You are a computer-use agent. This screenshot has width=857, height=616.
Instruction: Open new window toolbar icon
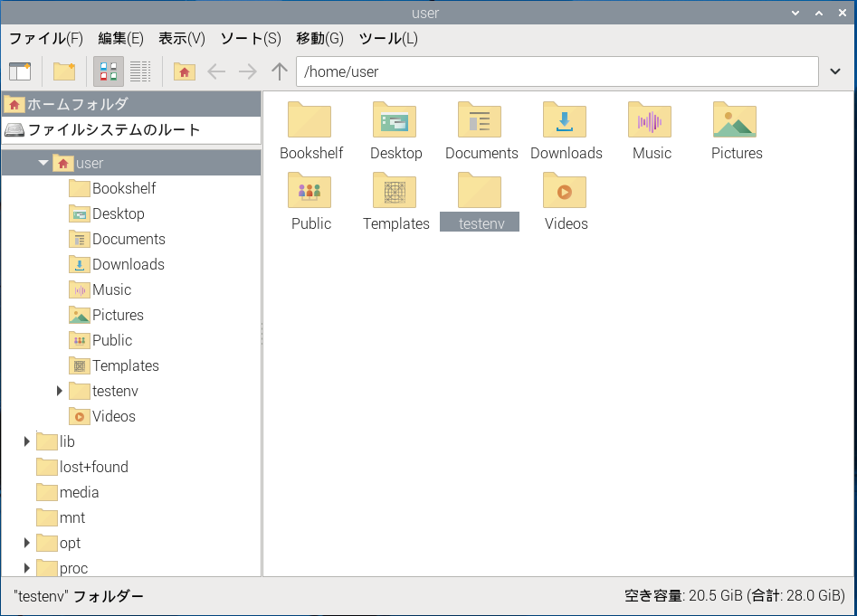coord(20,71)
